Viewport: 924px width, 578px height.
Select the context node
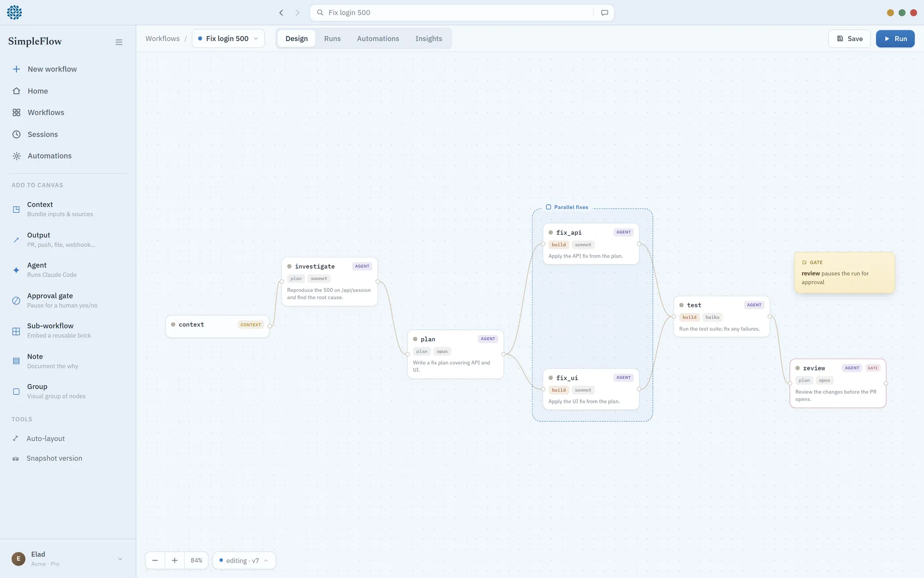[x=217, y=326]
